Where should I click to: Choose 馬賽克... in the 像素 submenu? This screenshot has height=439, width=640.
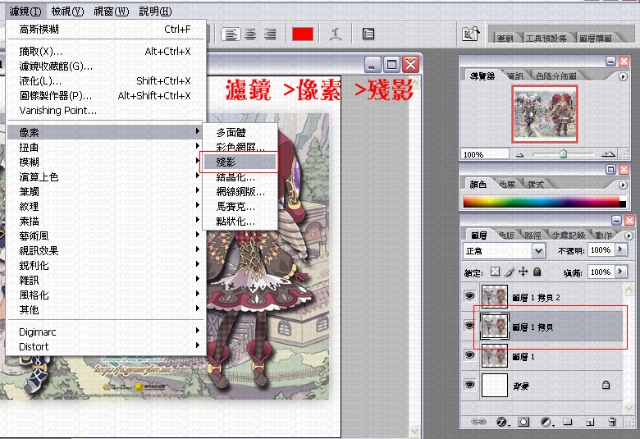(240, 206)
